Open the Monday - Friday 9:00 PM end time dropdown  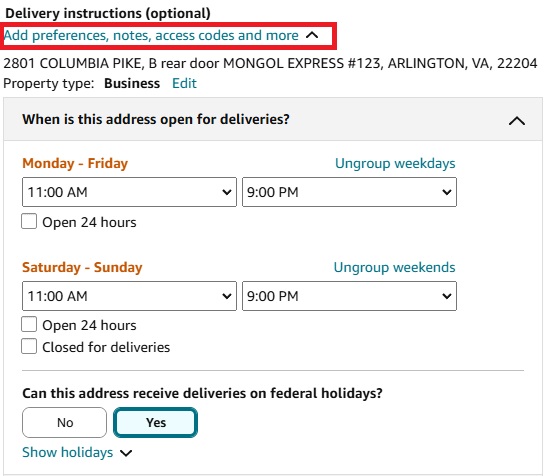pos(349,192)
